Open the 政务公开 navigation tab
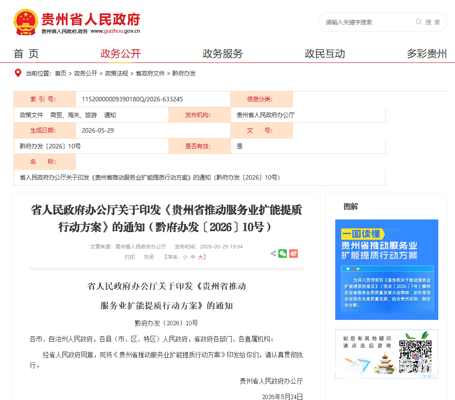This screenshot has height=400, width=455. coord(121,53)
